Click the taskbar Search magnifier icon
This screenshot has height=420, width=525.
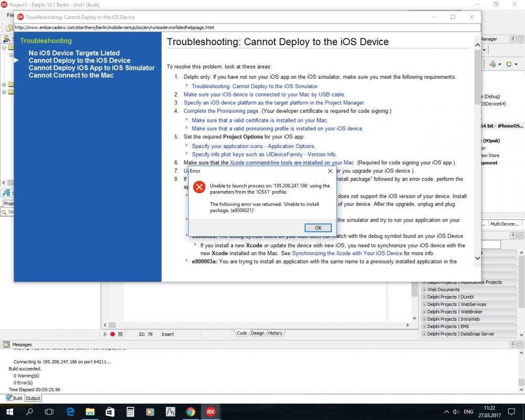tap(29, 412)
